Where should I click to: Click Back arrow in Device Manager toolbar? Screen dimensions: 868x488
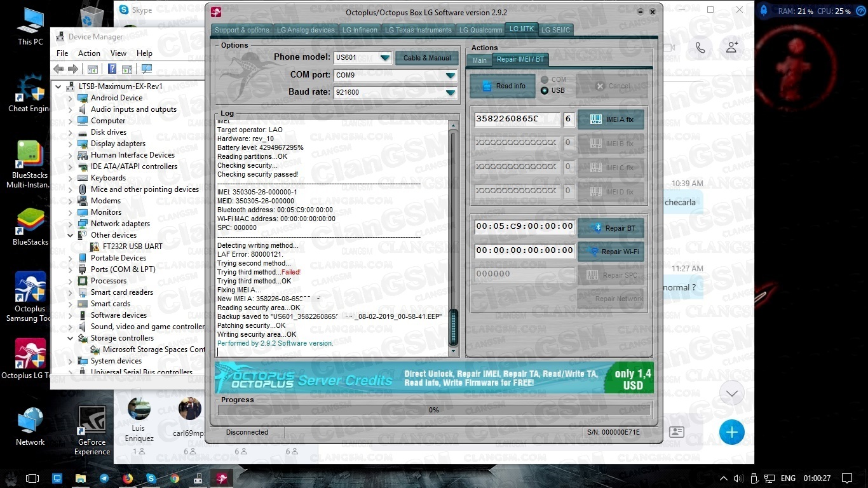click(59, 69)
